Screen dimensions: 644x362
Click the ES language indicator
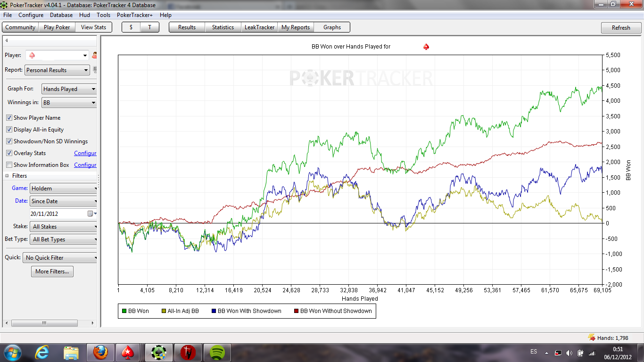534,352
